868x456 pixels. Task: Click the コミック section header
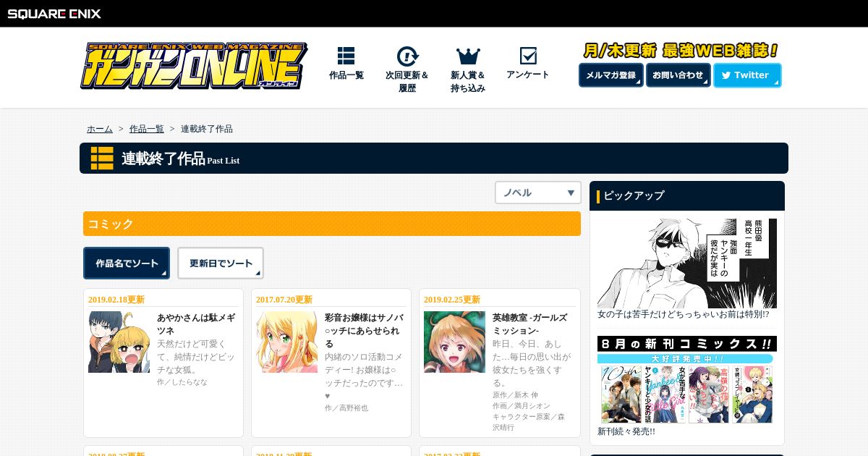[x=332, y=224]
